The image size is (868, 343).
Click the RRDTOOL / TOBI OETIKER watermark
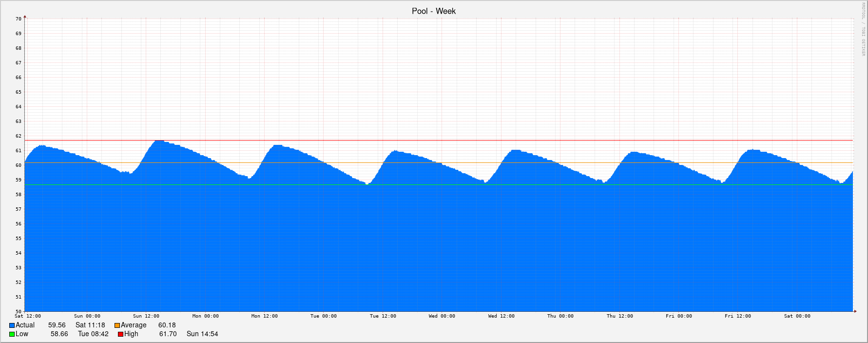863,29
